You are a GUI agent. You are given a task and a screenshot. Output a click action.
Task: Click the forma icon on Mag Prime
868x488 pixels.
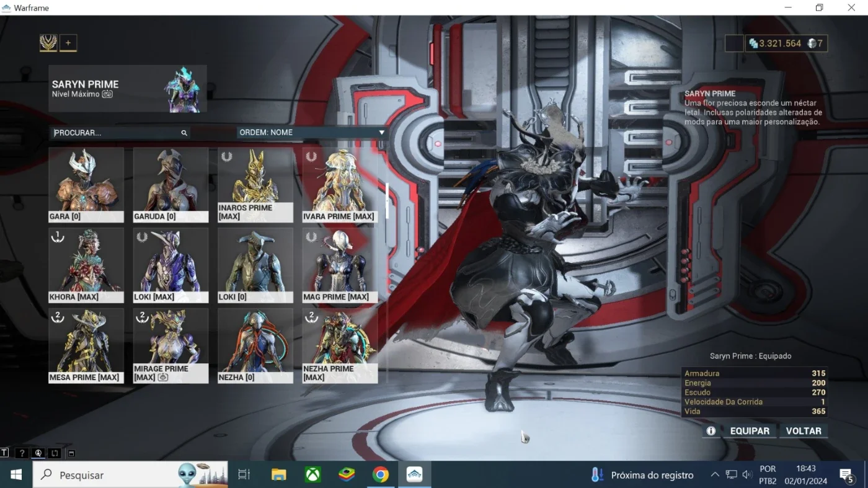tap(311, 237)
